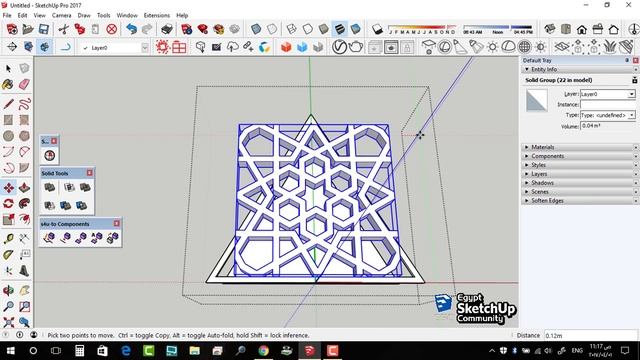
Task: Toggle the Hidden Line style
Action: click(307, 29)
